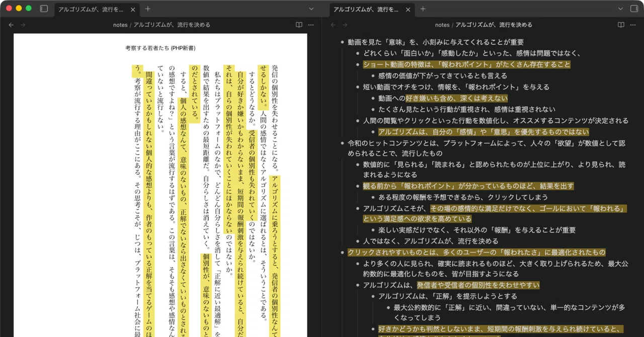
Task: Expand right pane tab list chevron
Action: tap(620, 9)
